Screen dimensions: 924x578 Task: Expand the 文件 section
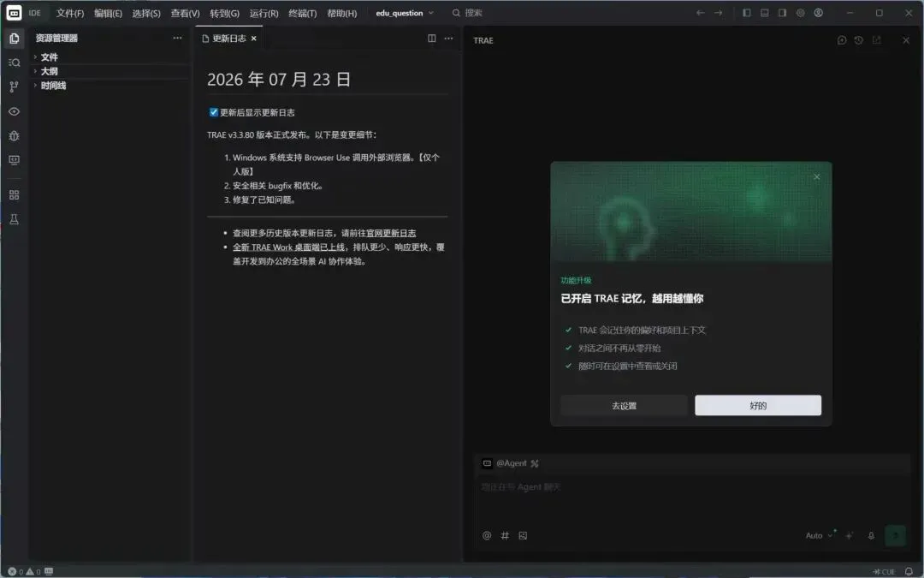pos(109,57)
